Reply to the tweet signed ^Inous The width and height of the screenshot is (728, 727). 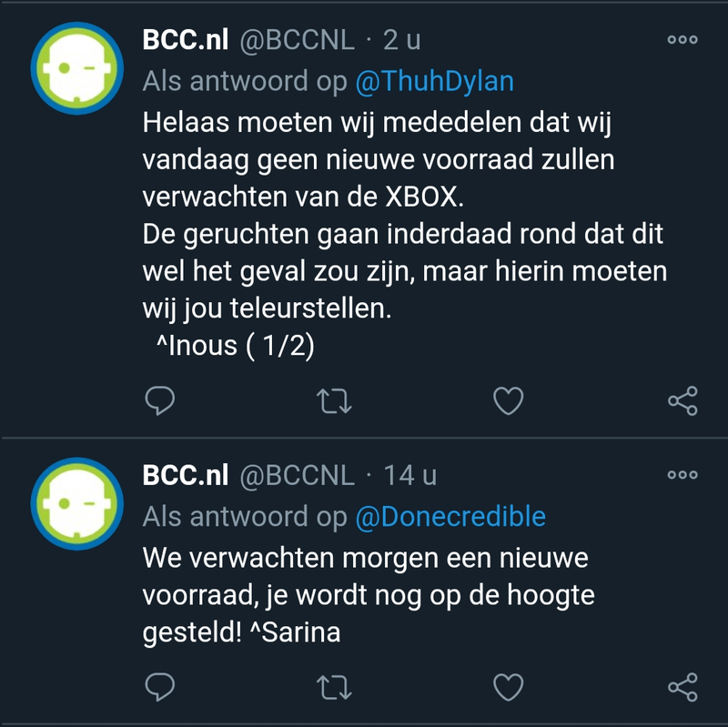tap(159, 400)
